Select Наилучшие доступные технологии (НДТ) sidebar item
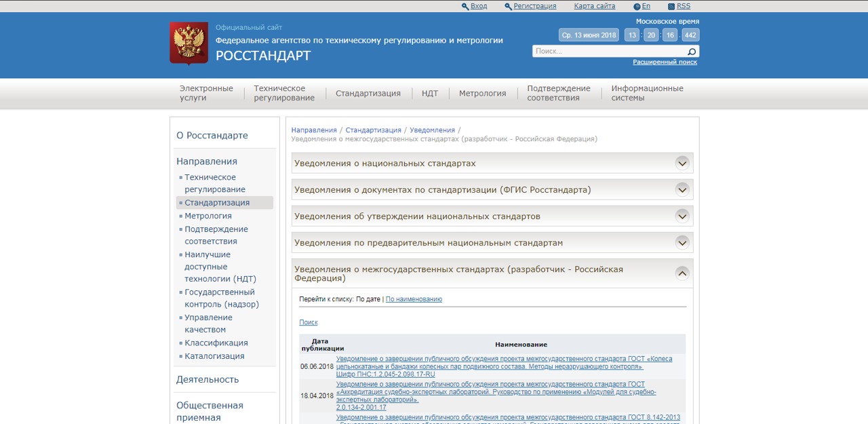The width and height of the screenshot is (868, 424). (x=220, y=267)
